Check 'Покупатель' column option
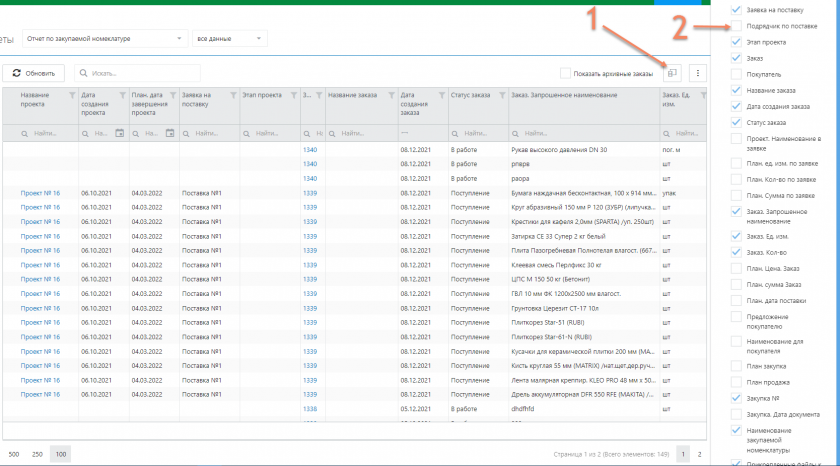 [737, 74]
